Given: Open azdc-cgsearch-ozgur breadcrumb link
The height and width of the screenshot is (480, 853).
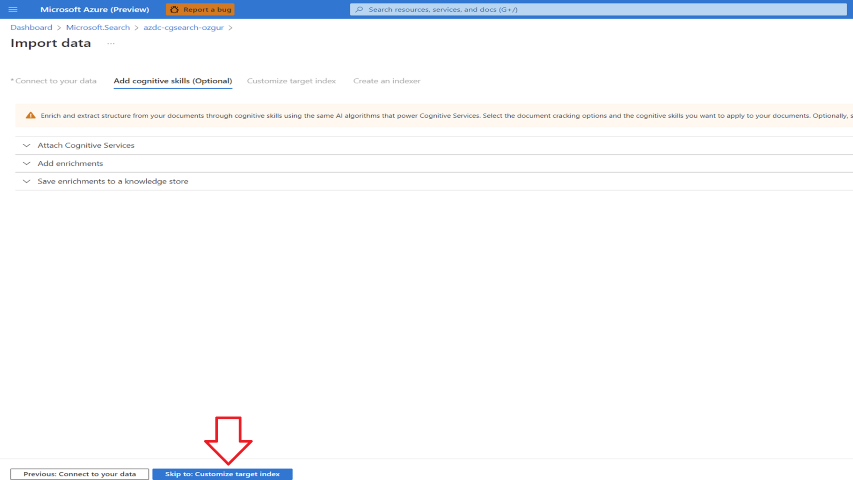Looking at the screenshot, I should tap(183, 27).
